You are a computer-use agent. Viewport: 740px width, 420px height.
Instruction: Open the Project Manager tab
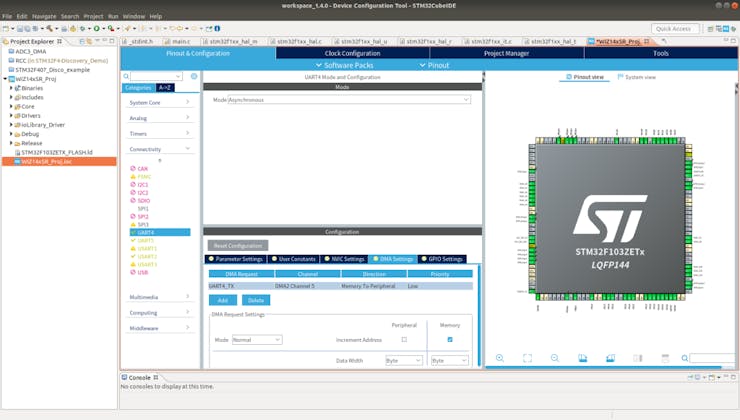point(506,53)
